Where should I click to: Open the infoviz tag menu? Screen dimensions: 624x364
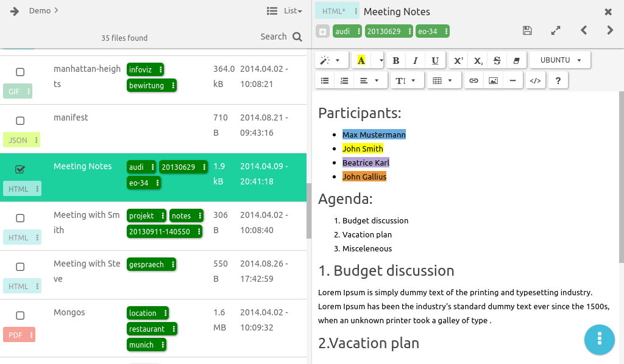pos(160,69)
